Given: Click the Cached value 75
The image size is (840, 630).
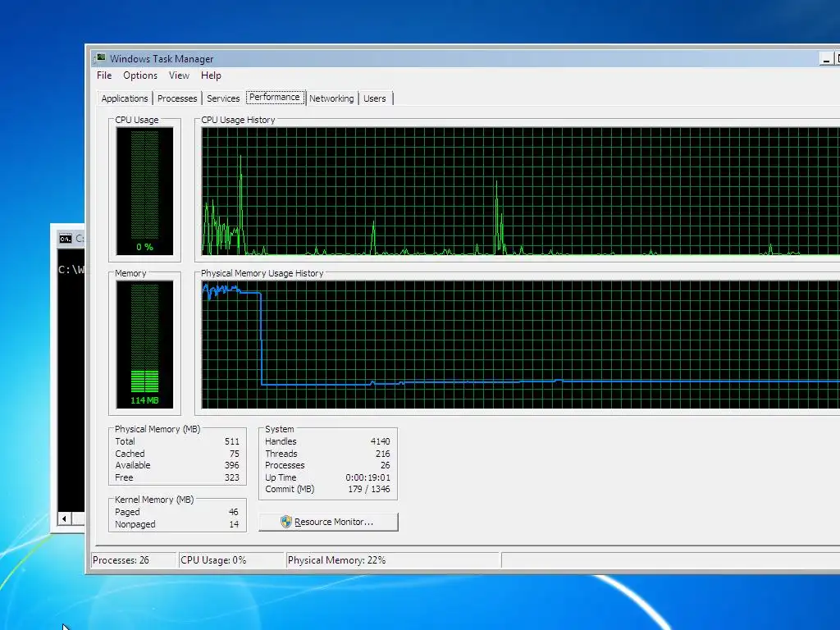Looking at the screenshot, I should 234,454.
